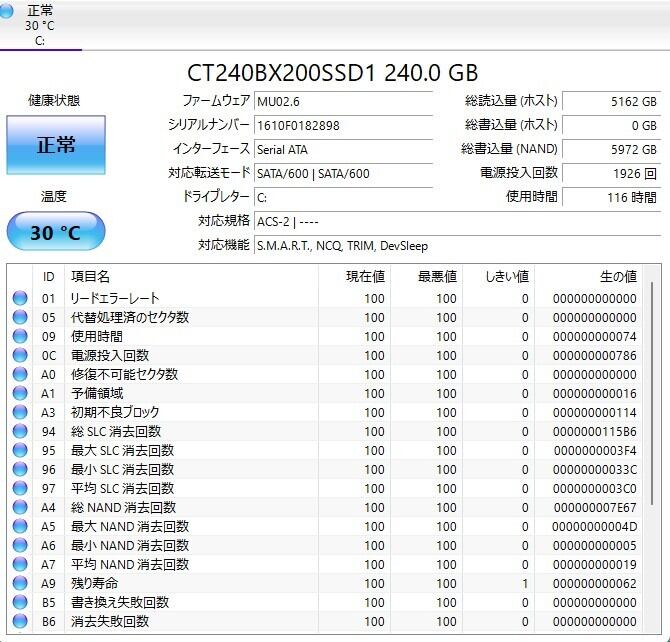Click the status icon for row A3 初期不良ブロック
Viewport: 670px width, 642px height.
coord(20,412)
